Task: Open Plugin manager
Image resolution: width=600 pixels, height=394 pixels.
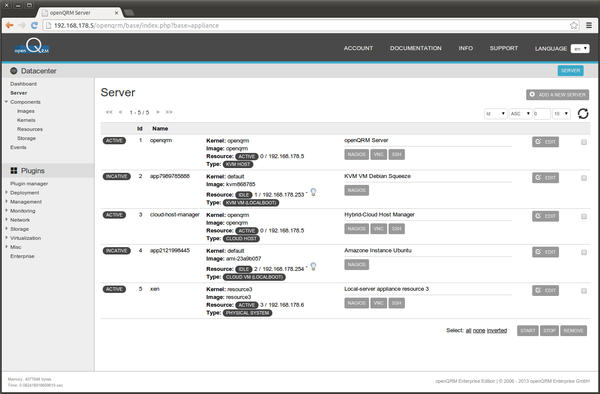Action: click(x=29, y=184)
